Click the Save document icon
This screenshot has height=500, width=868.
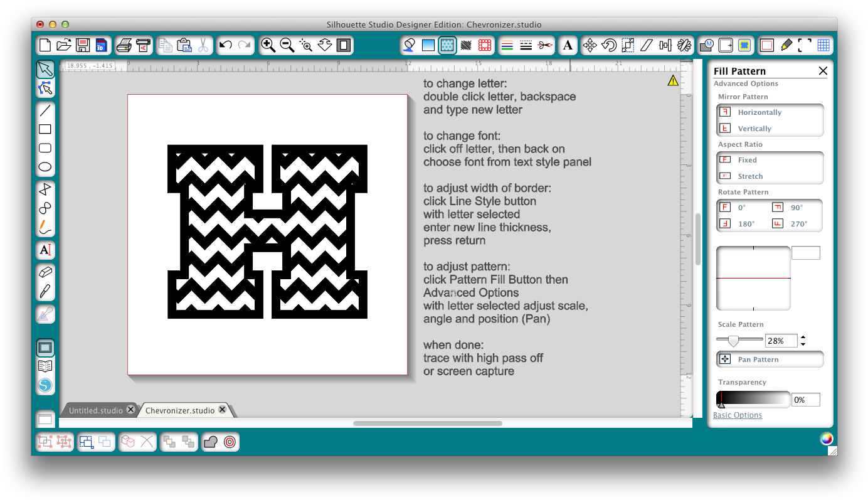tap(83, 45)
